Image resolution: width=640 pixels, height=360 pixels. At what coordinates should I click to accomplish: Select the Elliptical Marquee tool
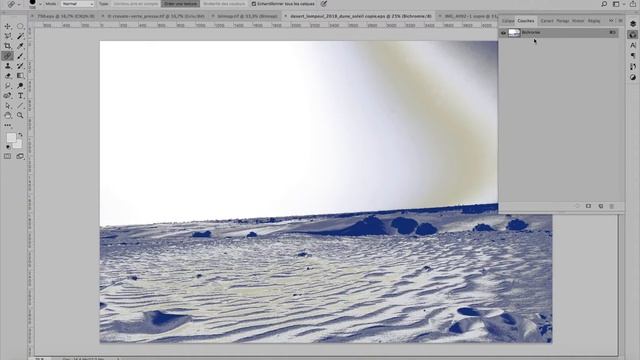click(x=20, y=26)
